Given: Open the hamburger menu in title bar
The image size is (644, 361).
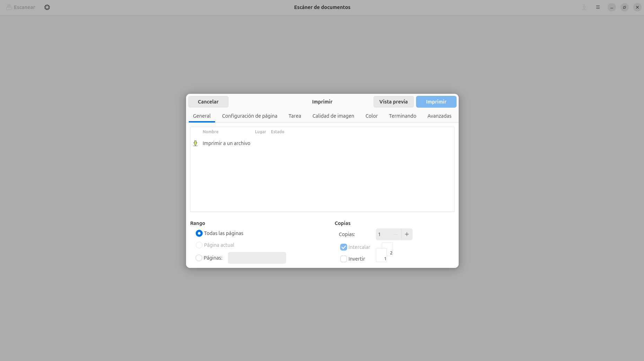Looking at the screenshot, I should click(x=598, y=7).
